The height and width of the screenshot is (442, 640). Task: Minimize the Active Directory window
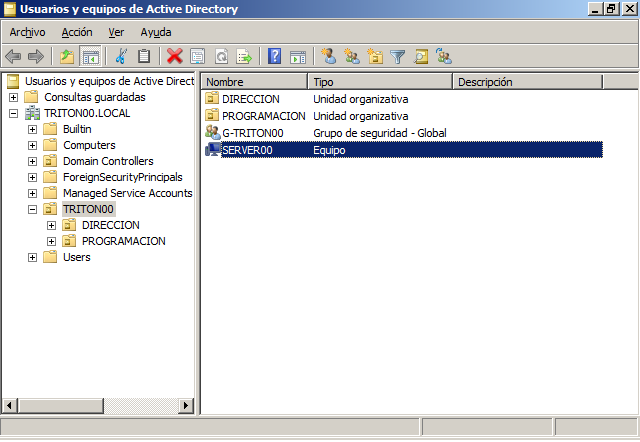tap(596, 9)
